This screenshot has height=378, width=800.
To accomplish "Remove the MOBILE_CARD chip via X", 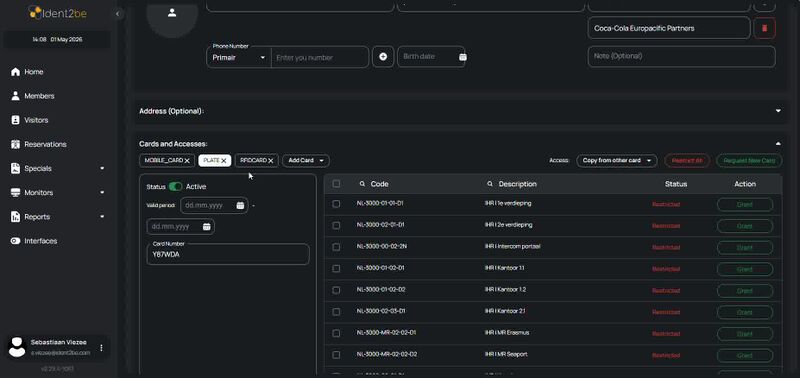I will (x=187, y=161).
